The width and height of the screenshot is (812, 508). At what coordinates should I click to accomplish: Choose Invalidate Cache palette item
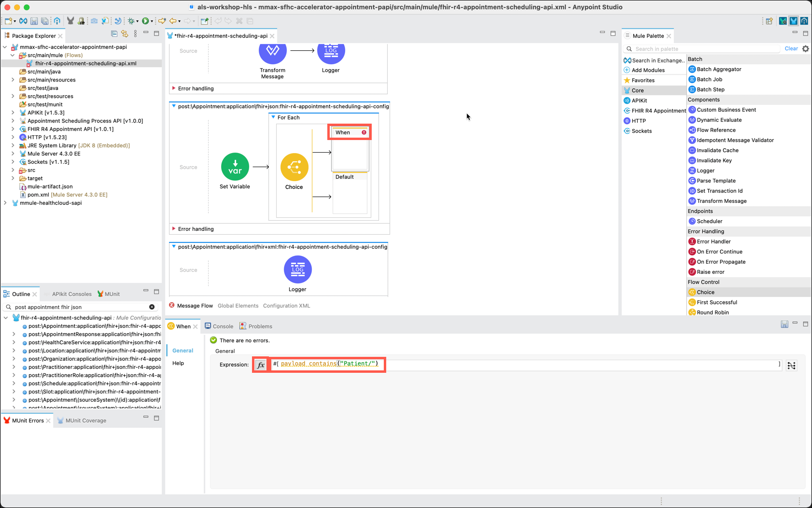pyautogui.click(x=713, y=150)
